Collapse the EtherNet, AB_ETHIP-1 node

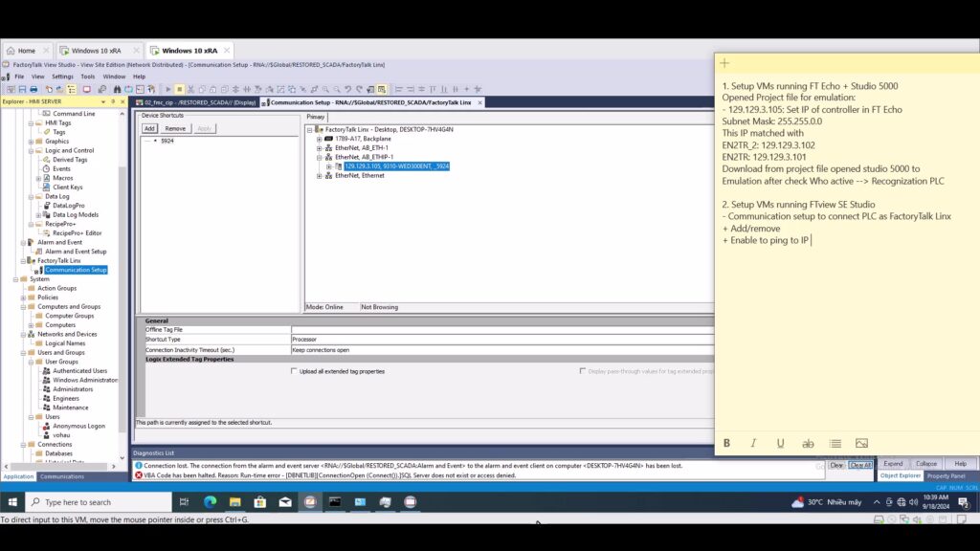click(x=320, y=157)
